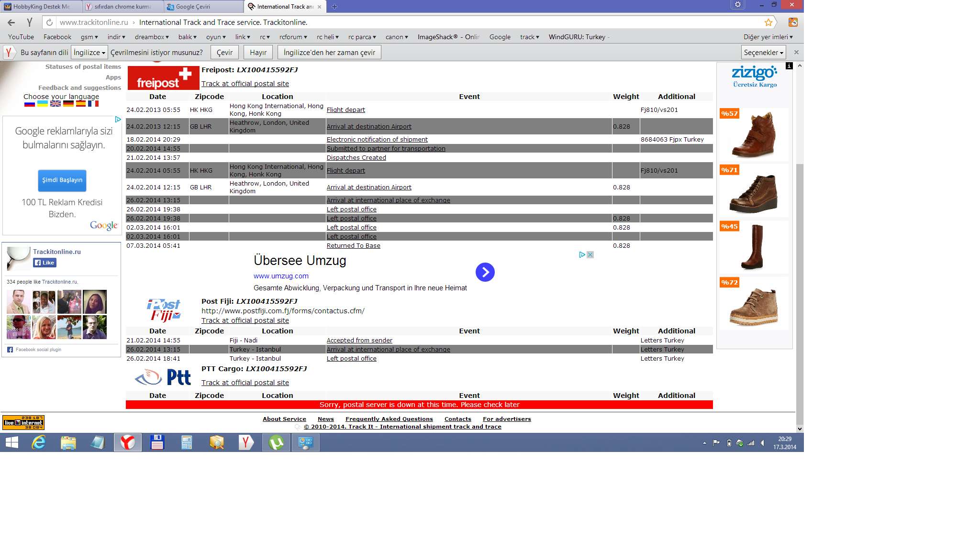Click the volume tray icon
The image size is (980, 551).
[x=762, y=443]
